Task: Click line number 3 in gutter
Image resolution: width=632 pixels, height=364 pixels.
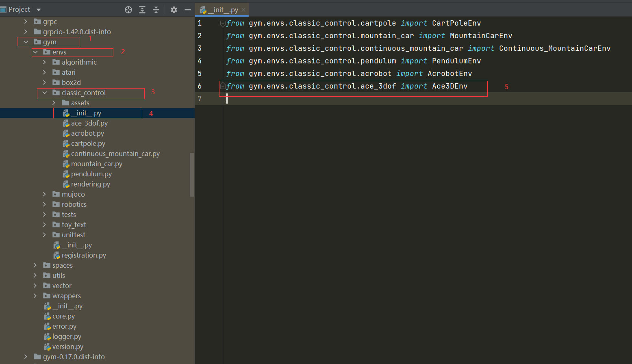Action: [200, 48]
